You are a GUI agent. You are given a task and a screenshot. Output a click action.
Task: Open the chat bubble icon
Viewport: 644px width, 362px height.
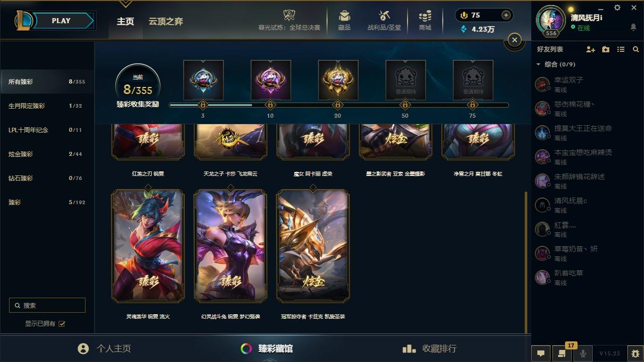pyautogui.click(x=541, y=353)
